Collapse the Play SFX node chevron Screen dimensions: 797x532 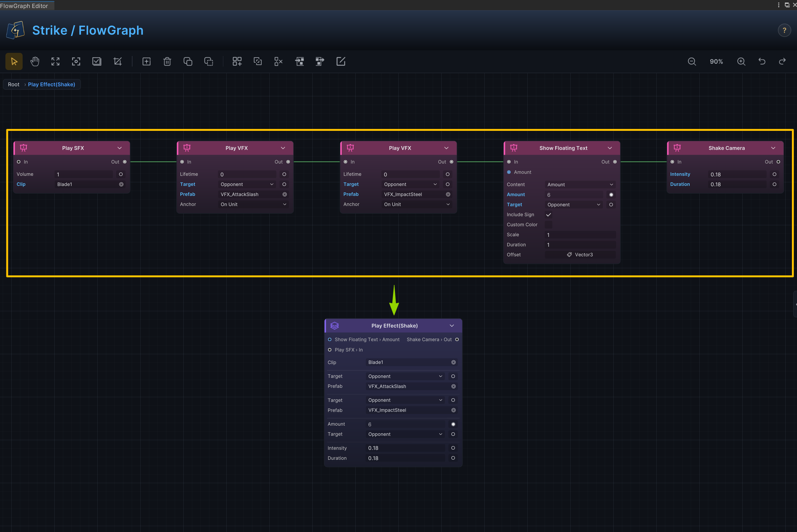coord(119,148)
